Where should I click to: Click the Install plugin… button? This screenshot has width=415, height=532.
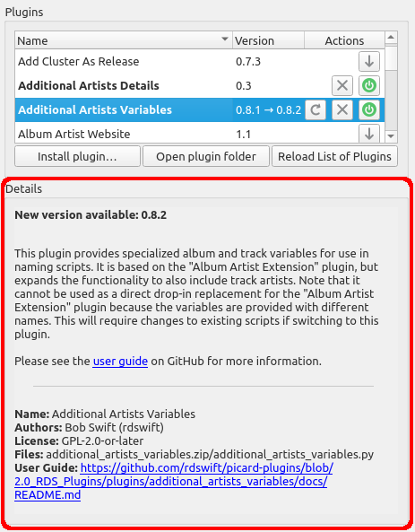pos(77,156)
